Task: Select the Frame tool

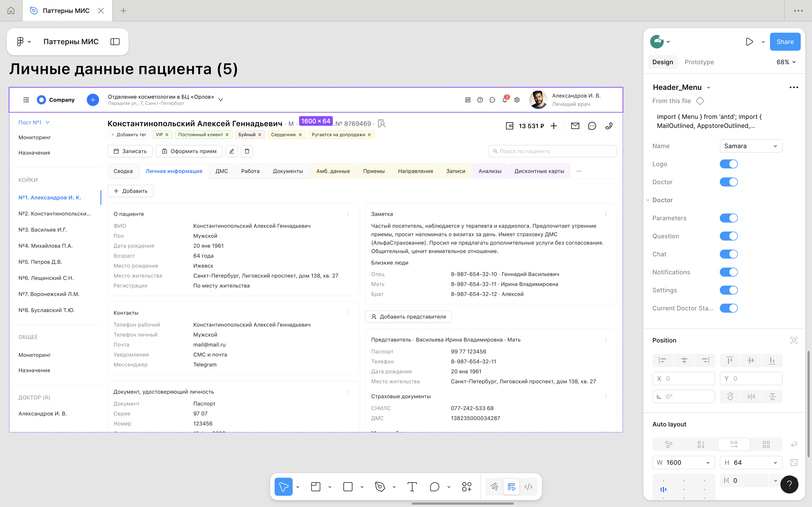Action: tap(316, 486)
